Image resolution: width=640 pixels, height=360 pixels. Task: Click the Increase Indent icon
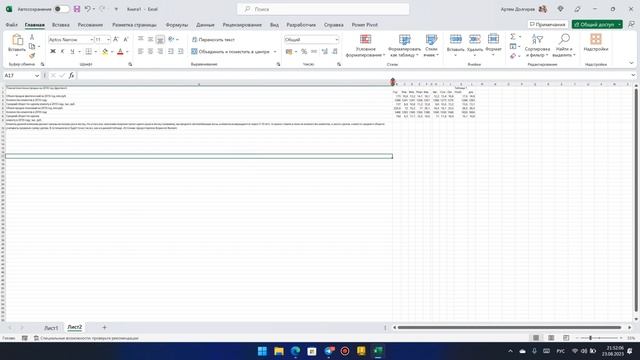180,51
